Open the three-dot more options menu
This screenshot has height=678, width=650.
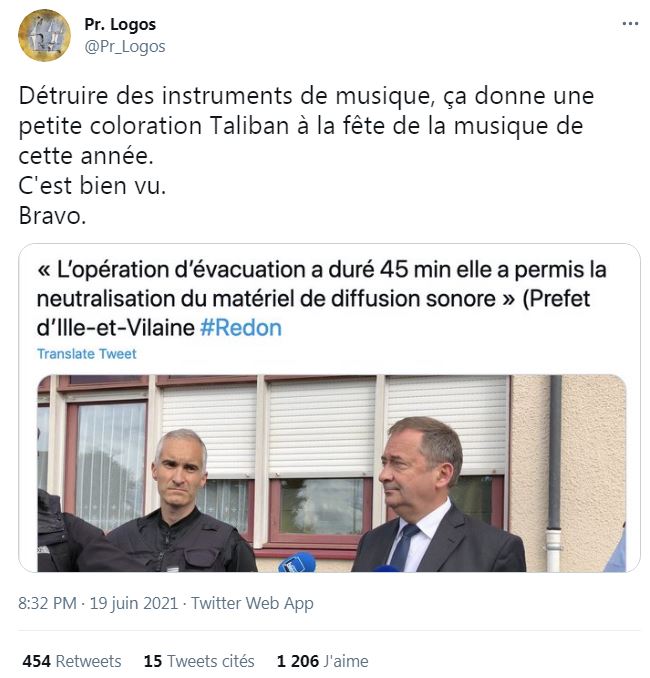pyautogui.click(x=630, y=24)
